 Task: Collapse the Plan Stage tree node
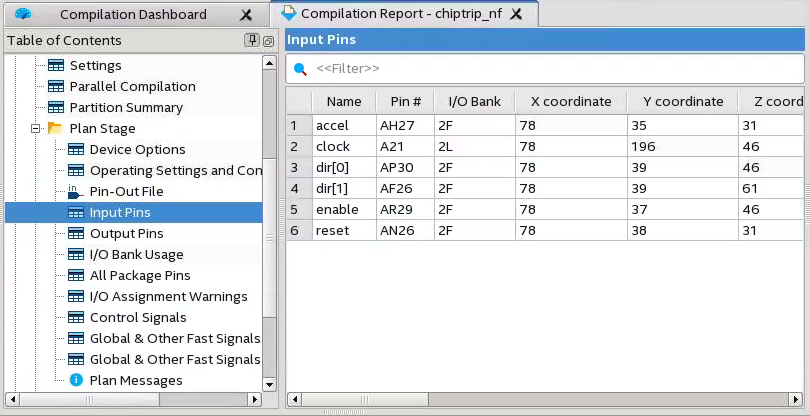click(x=36, y=128)
